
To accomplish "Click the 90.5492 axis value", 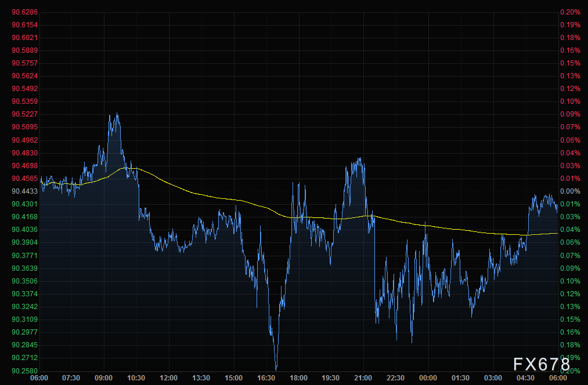I will (x=25, y=88).
